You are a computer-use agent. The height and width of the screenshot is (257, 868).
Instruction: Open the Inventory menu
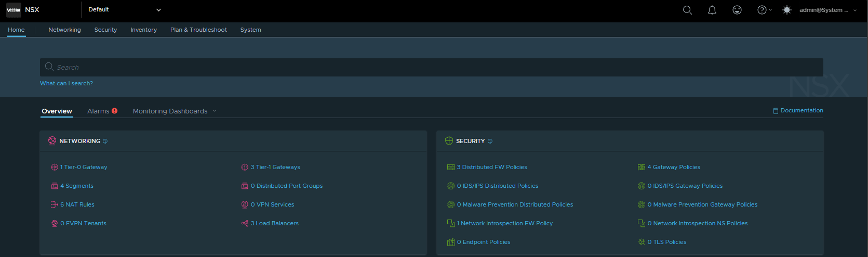tap(143, 30)
